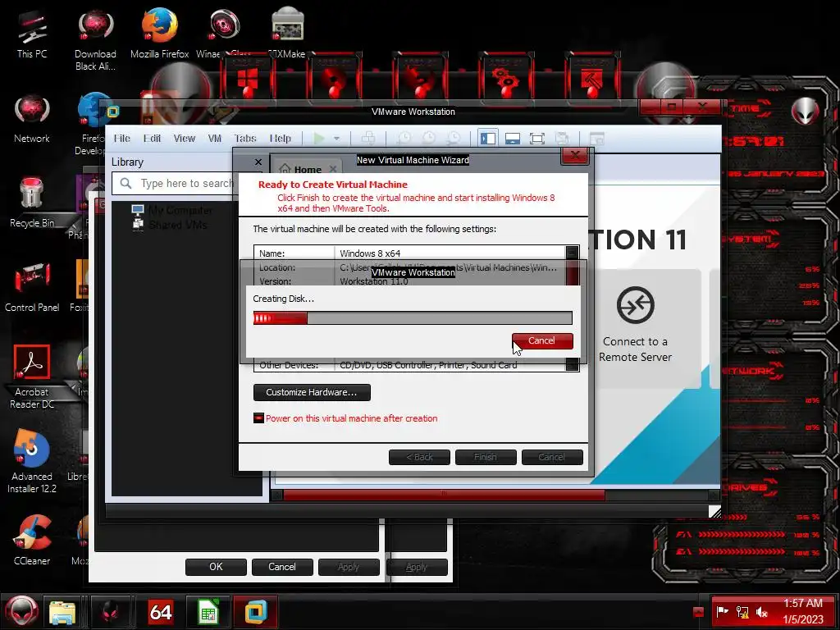840x630 pixels.
Task: Toggle the thumbnail bar toolbar icon
Action: pyautogui.click(x=512, y=138)
